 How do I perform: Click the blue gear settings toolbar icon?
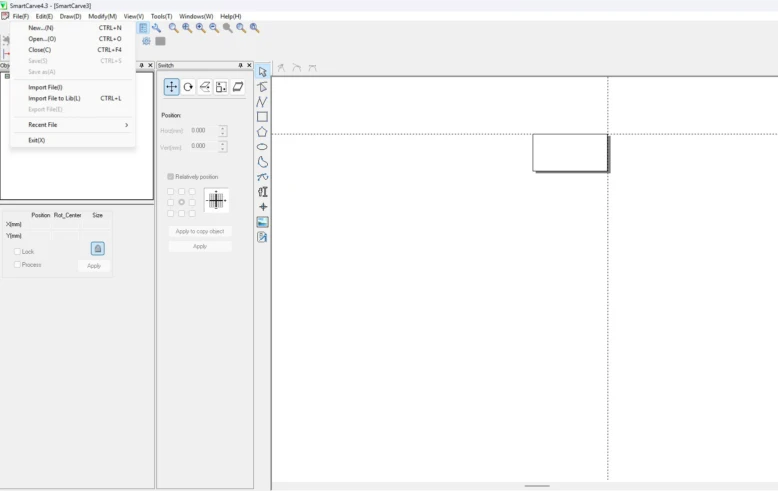pos(146,41)
